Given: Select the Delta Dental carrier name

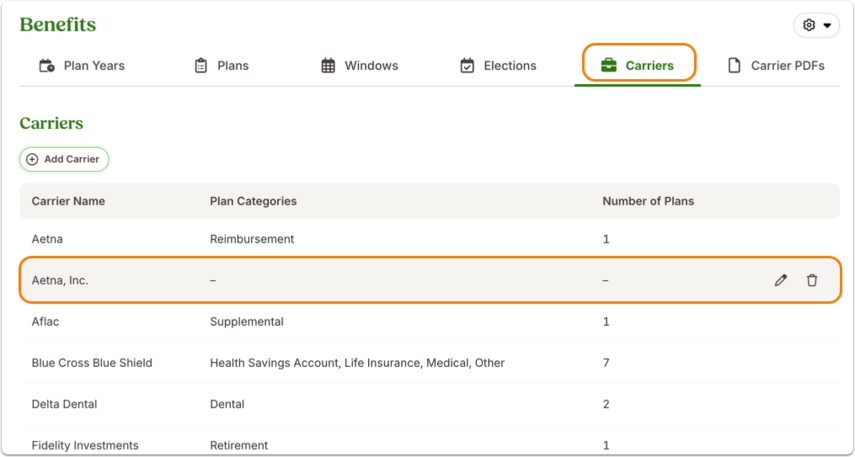Looking at the screenshot, I should [x=64, y=404].
